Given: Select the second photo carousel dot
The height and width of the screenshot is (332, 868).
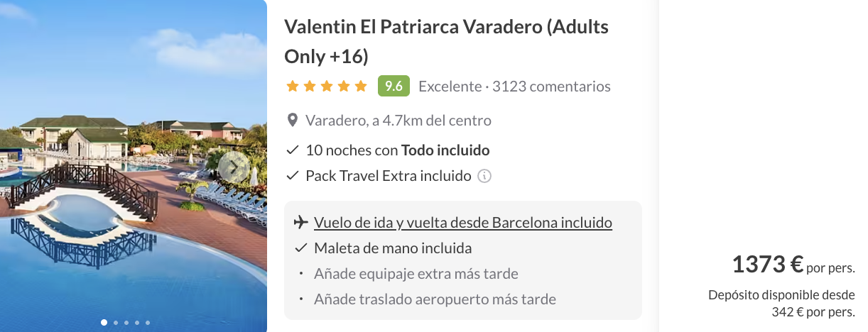Looking at the screenshot, I should [116, 323].
